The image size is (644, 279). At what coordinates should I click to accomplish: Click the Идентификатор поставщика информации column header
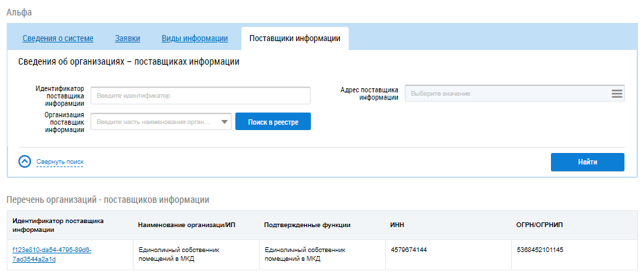point(58,224)
